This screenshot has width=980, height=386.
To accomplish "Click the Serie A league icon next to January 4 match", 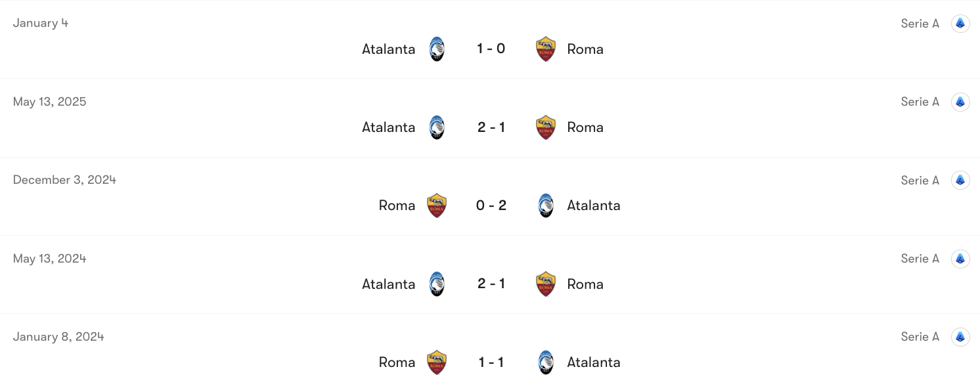I will pos(960,23).
